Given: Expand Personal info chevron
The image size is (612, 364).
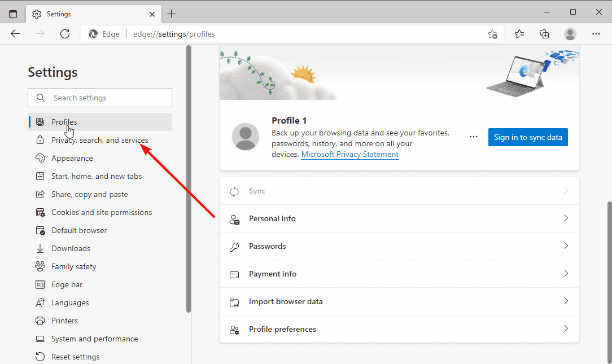Looking at the screenshot, I should tap(566, 218).
